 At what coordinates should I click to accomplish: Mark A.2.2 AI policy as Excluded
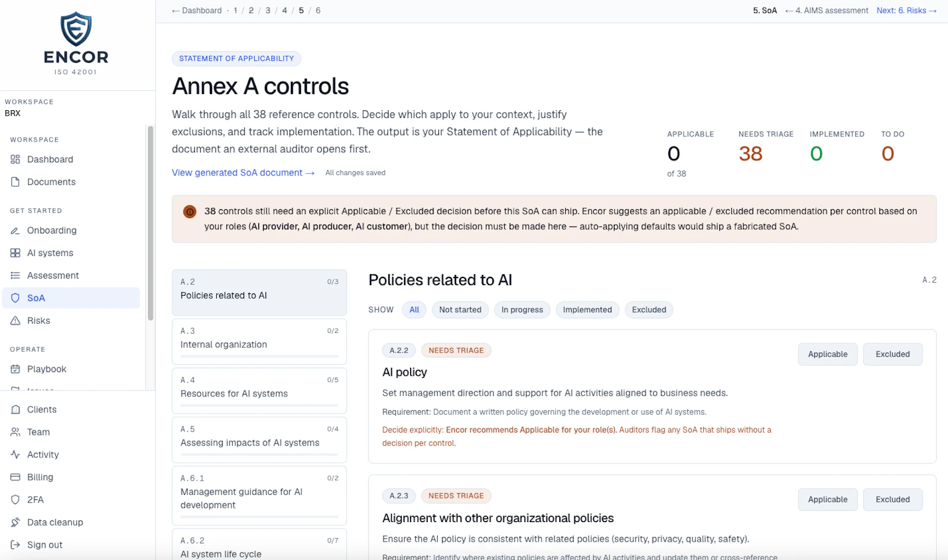click(x=892, y=354)
